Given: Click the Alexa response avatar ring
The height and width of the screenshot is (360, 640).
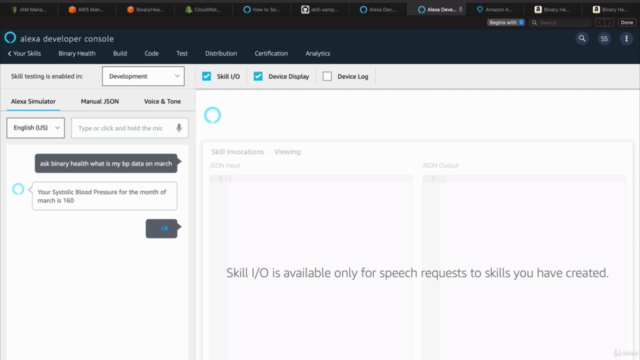Looking at the screenshot, I should pyautogui.click(x=18, y=189).
